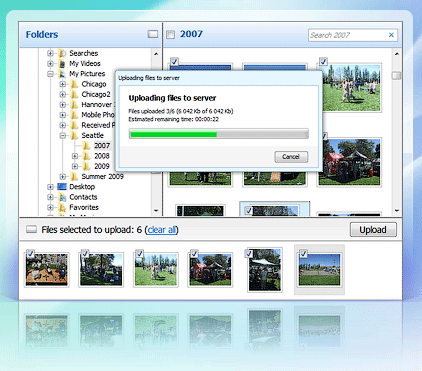Uncheck the first selected playground thumbnail

[30, 253]
